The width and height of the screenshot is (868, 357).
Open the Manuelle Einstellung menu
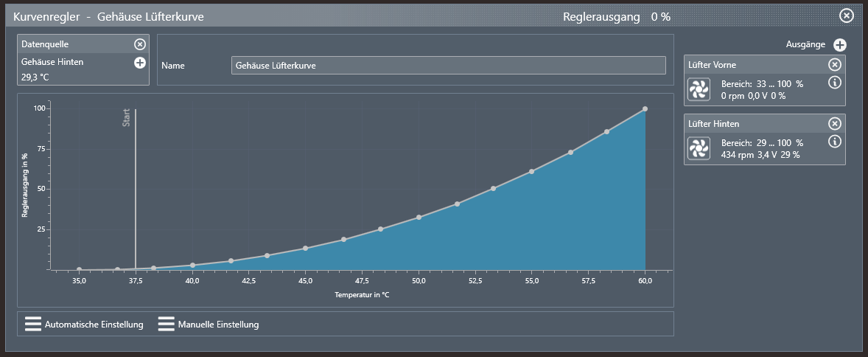tap(209, 325)
